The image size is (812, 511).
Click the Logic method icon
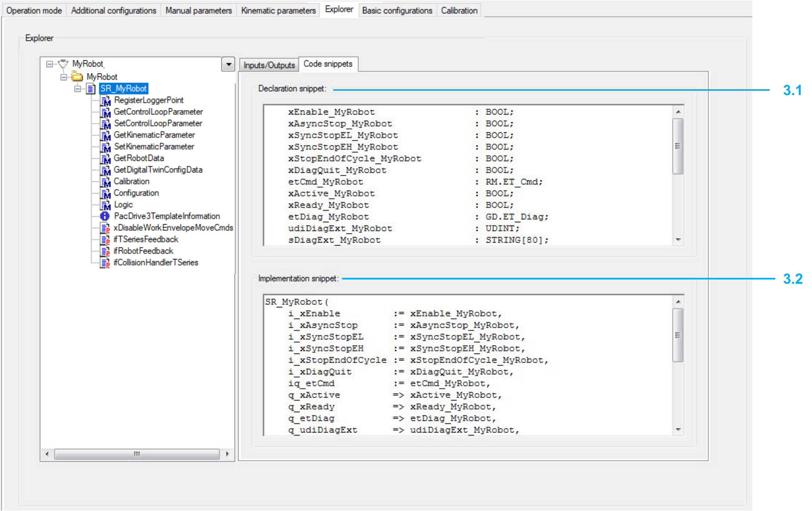pos(105,205)
